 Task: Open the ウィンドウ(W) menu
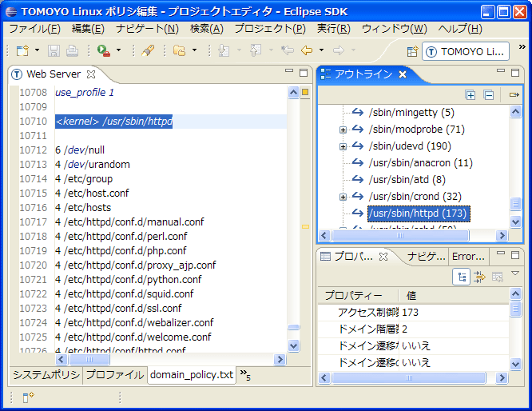[x=395, y=29]
